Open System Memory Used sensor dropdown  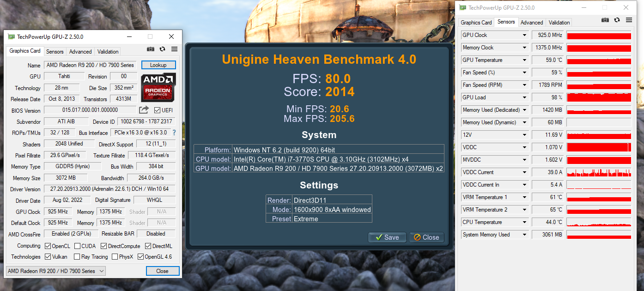coord(524,235)
